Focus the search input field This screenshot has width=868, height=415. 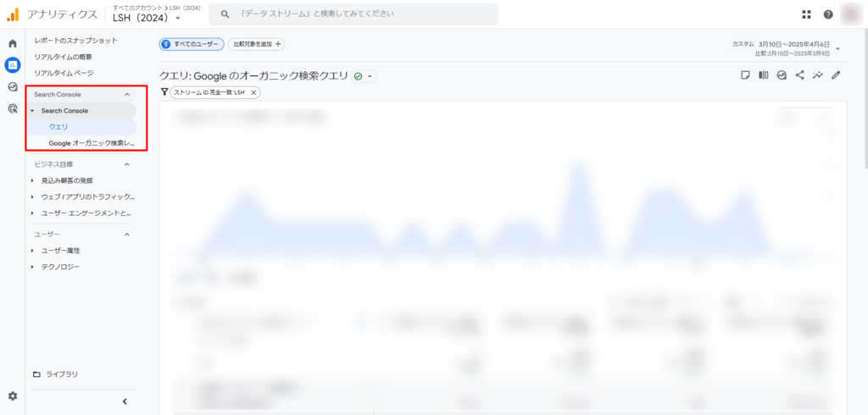coord(353,14)
